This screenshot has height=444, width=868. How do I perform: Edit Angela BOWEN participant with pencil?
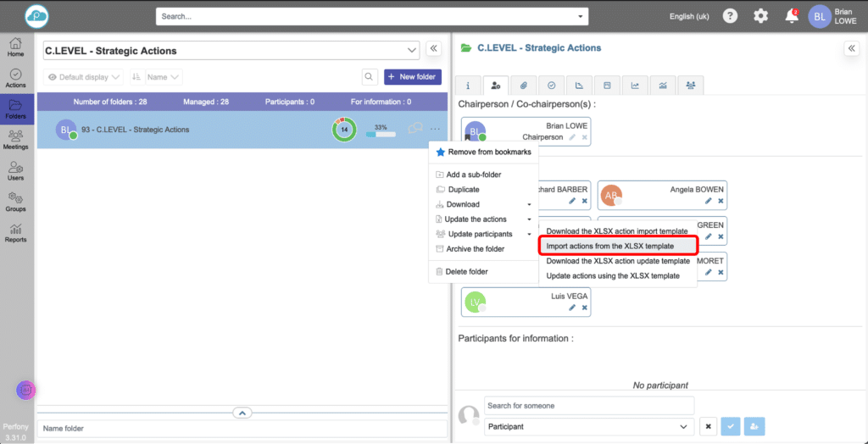(x=707, y=201)
